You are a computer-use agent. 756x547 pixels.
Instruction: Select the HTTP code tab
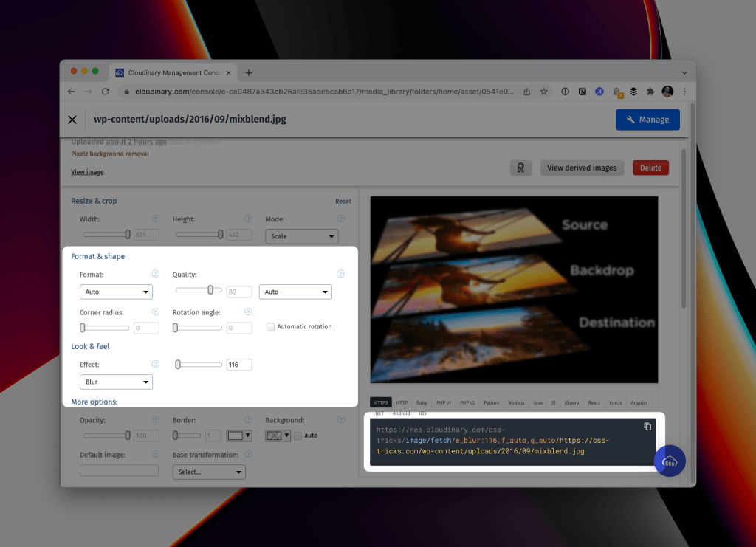[x=402, y=402]
